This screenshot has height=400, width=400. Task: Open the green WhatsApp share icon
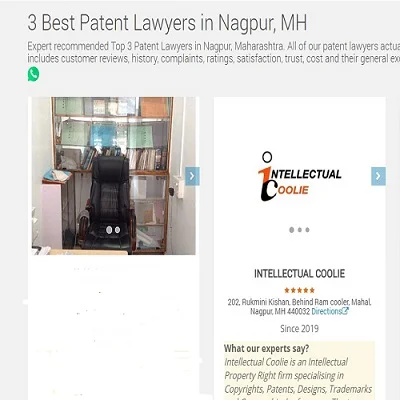(x=33, y=74)
